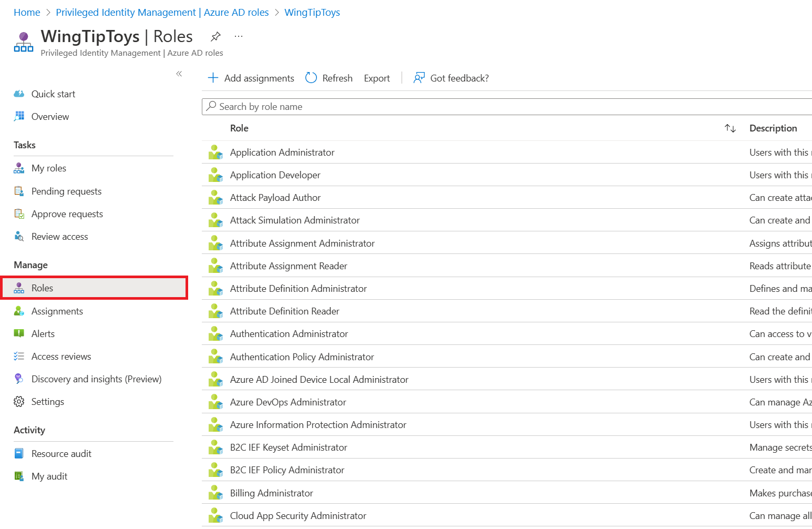This screenshot has width=812, height=529.
Task: Open Azure AD Joined Device Local Administrator
Action: coord(319,379)
